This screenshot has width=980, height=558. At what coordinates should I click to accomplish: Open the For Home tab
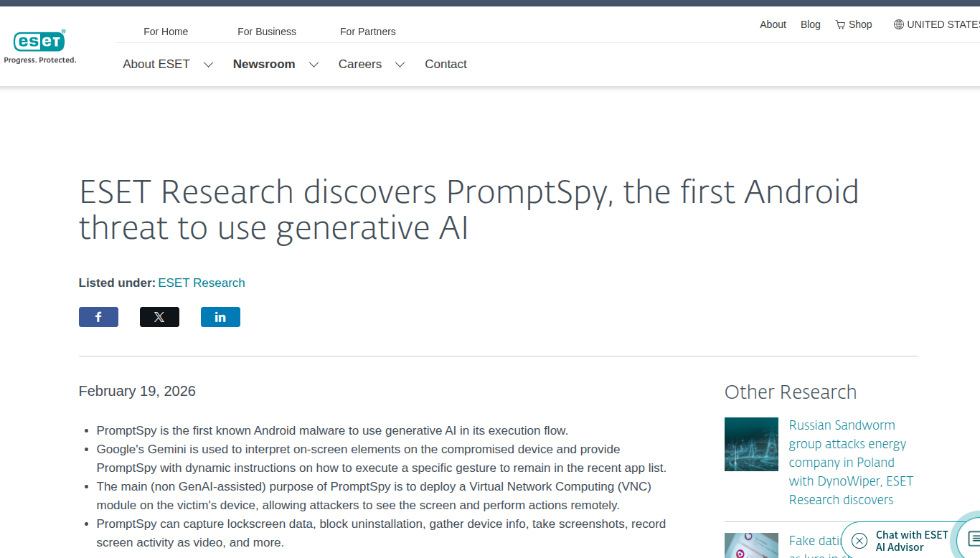166,32
